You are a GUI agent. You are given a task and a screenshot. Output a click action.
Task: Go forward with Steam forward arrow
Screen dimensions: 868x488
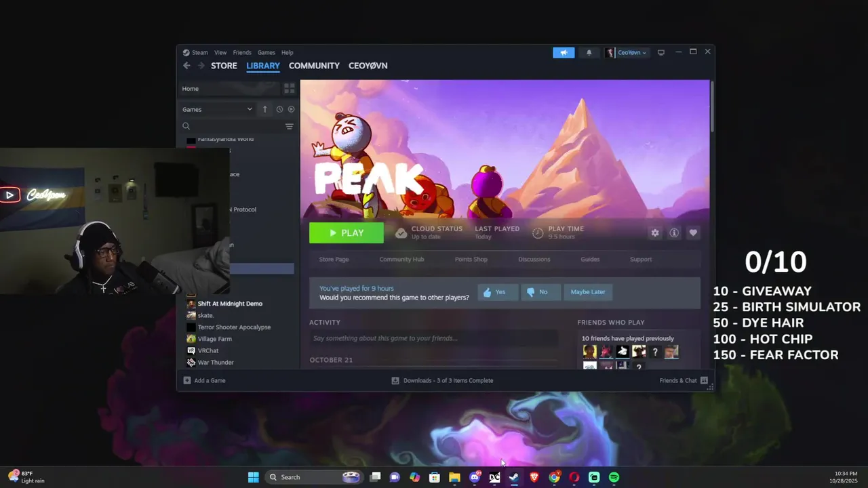[201, 66]
